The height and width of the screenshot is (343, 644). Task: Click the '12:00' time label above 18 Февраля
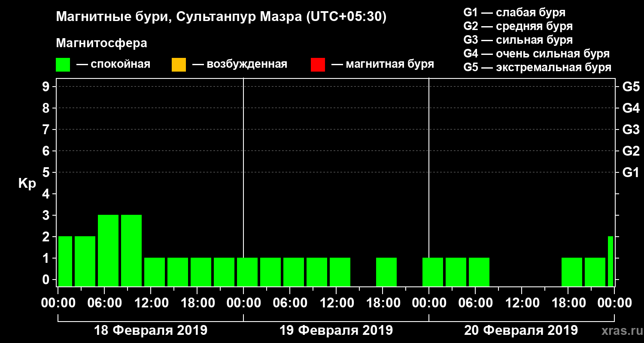(151, 303)
